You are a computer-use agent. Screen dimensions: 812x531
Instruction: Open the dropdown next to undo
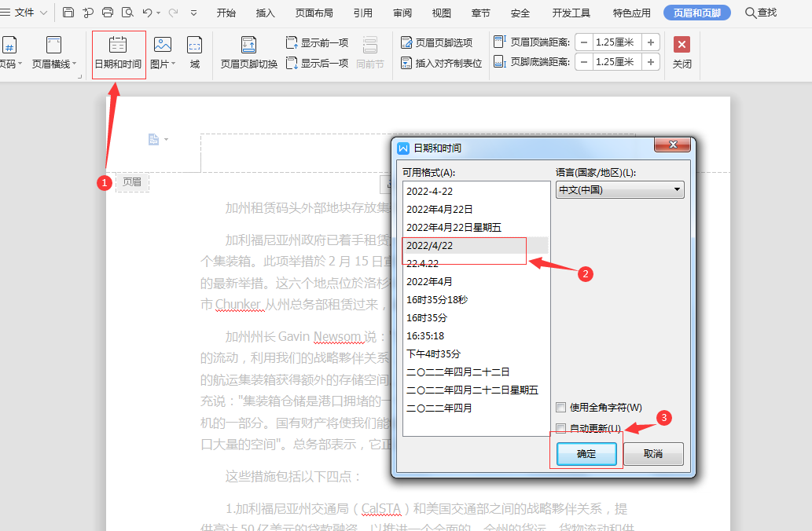pyautogui.click(x=159, y=13)
